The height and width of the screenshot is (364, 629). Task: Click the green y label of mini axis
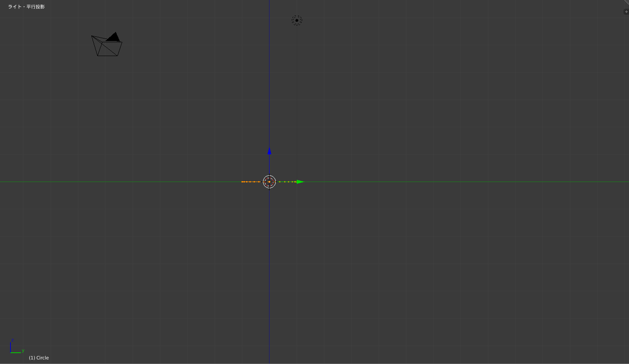pos(23,351)
